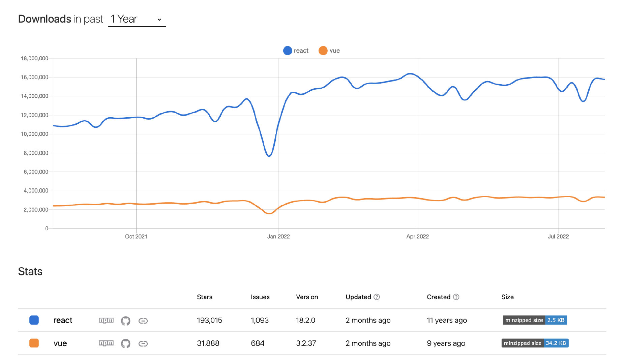624x364 pixels.
Task: Click react minzipped size 2.5 KB badge
Action: point(535,320)
